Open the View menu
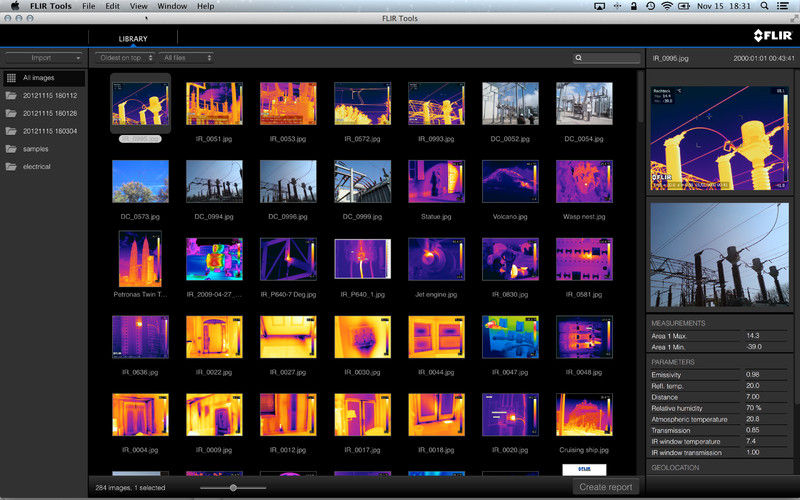This screenshot has height=500, width=800. coord(138,6)
